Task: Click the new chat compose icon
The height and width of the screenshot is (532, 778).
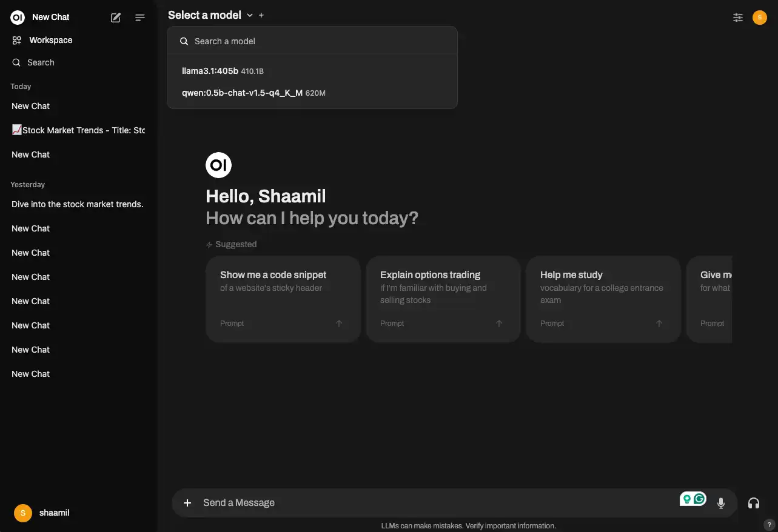Action: coord(116,18)
